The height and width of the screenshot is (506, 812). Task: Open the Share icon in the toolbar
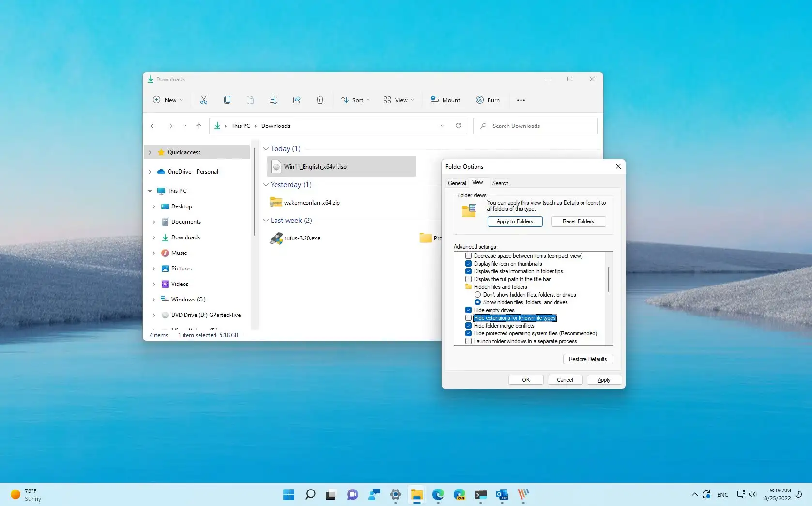[x=296, y=100]
